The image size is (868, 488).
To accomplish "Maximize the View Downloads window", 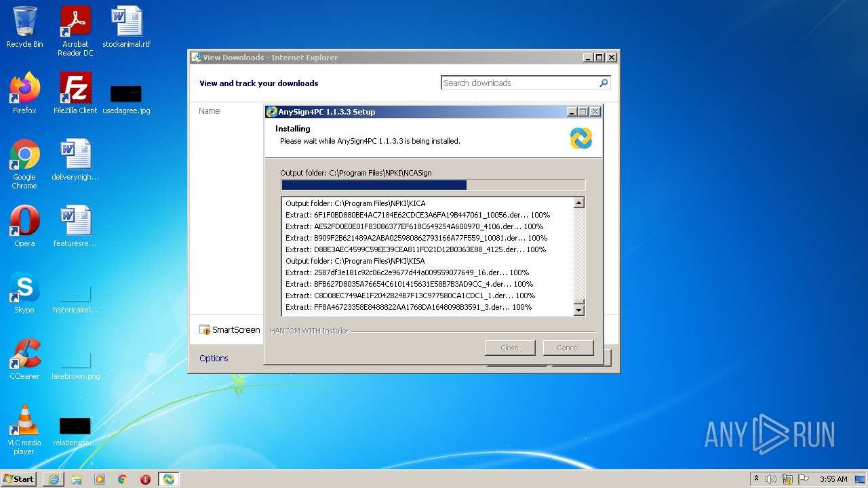I will 599,58.
